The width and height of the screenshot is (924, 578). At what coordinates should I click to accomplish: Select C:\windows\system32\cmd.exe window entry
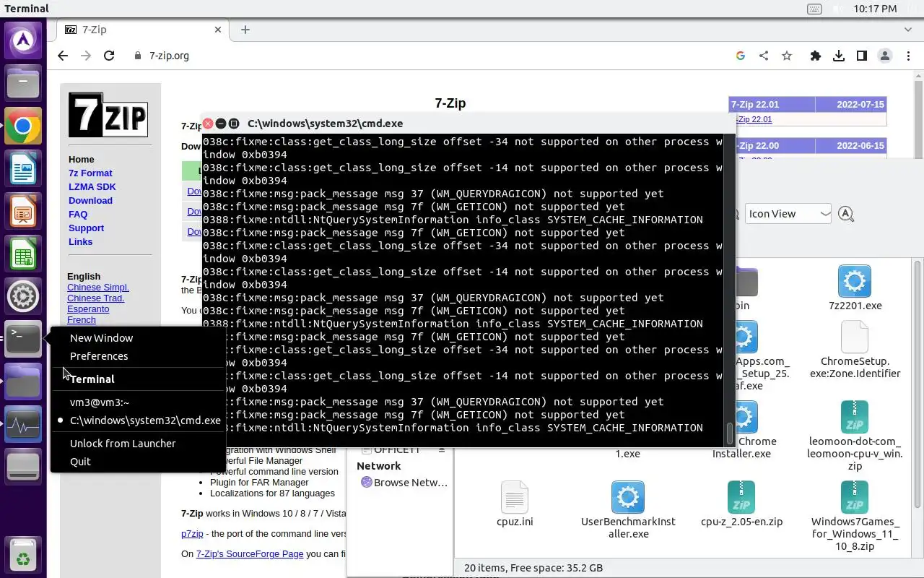point(145,420)
